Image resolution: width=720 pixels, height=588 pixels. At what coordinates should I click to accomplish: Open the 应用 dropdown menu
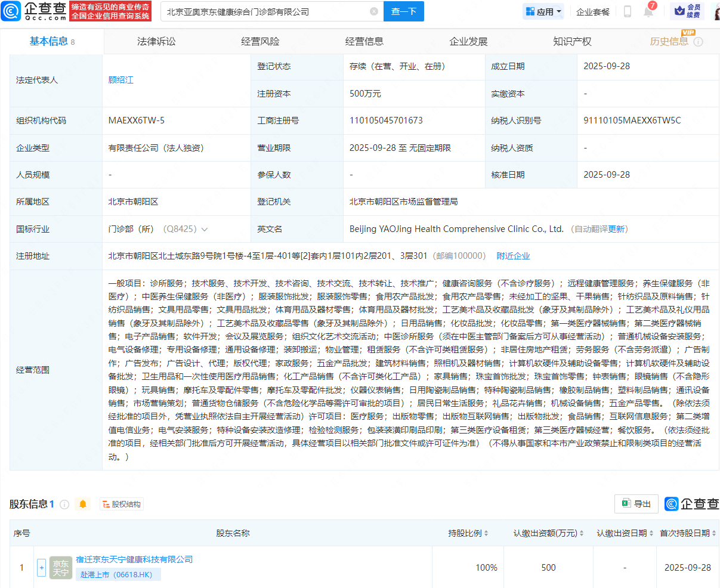click(543, 11)
